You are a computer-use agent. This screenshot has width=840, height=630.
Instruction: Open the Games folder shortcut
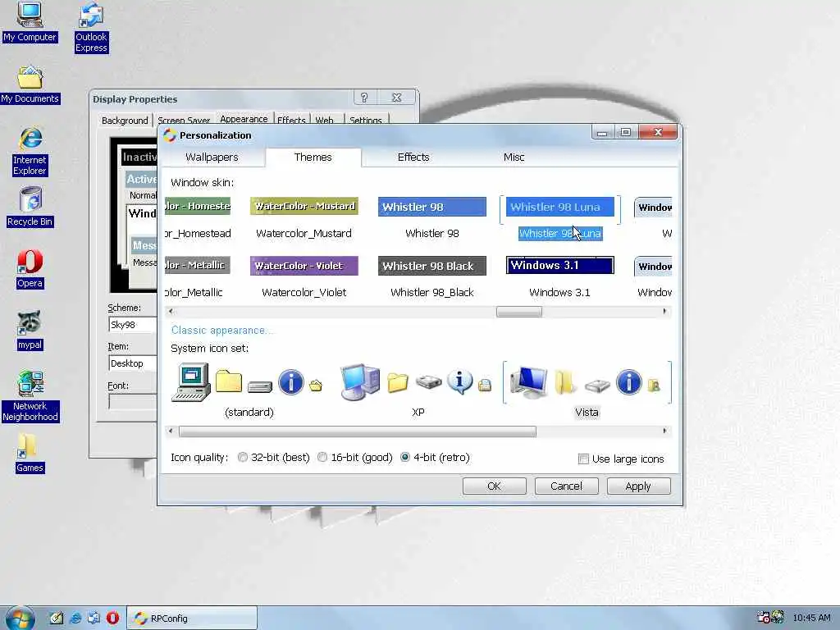pyautogui.click(x=30, y=453)
